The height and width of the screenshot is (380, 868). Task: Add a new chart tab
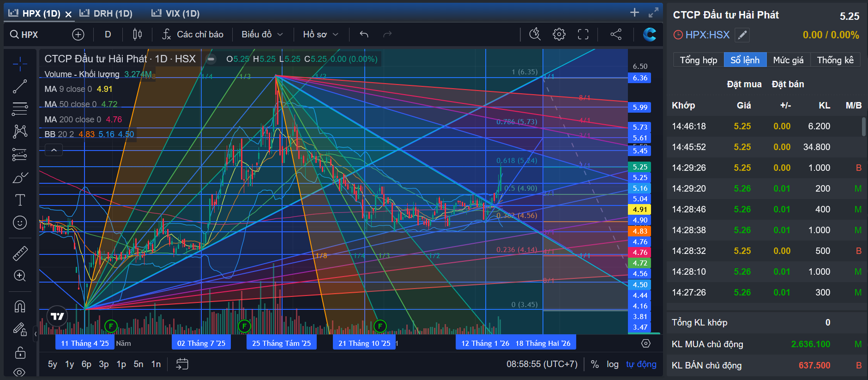635,13
